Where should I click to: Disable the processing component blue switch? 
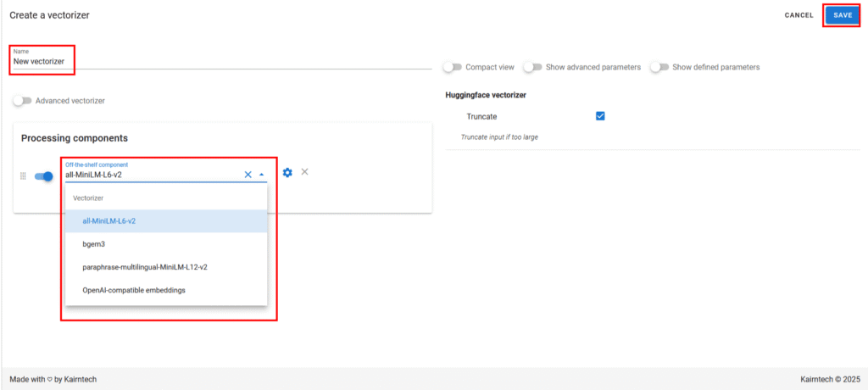(44, 176)
